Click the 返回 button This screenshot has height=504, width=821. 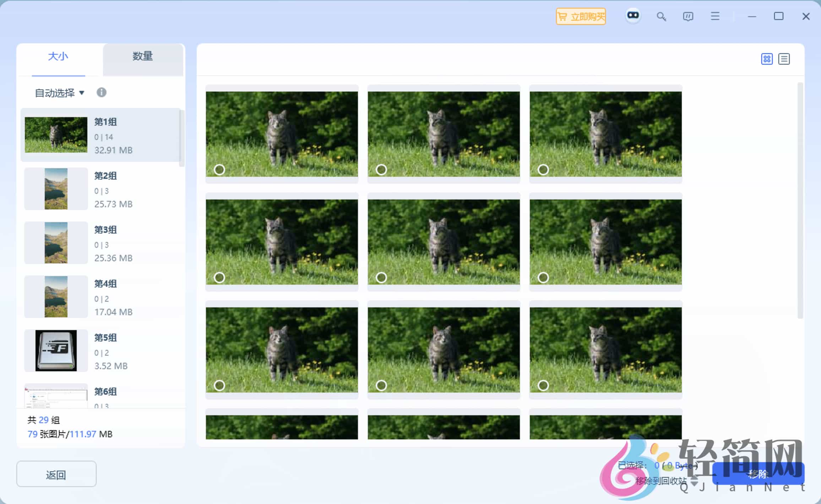[x=56, y=474]
